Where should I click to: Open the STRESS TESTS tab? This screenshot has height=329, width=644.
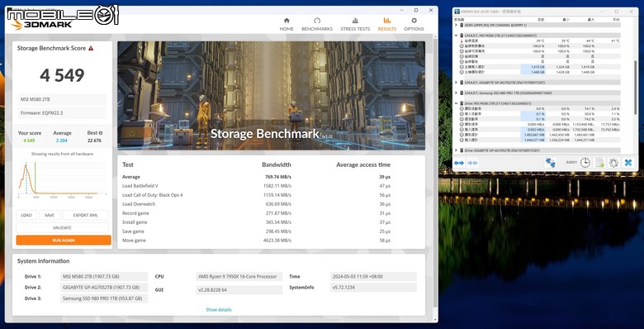tap(355, 24)
